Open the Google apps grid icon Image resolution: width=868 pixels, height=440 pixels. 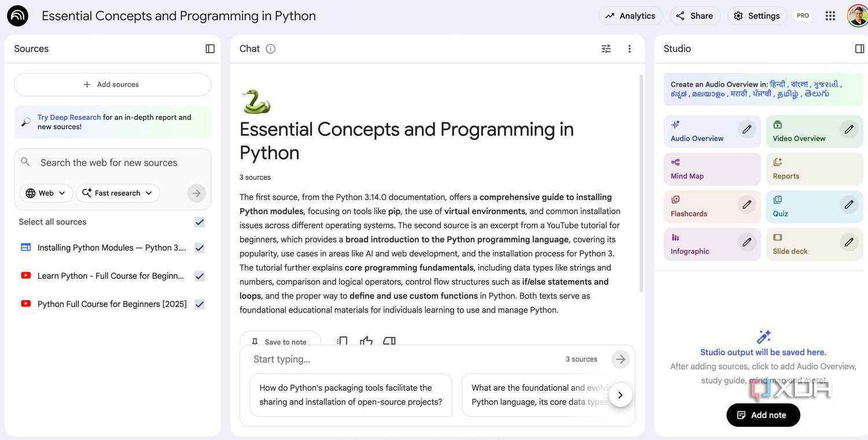(x=830, y=16)
